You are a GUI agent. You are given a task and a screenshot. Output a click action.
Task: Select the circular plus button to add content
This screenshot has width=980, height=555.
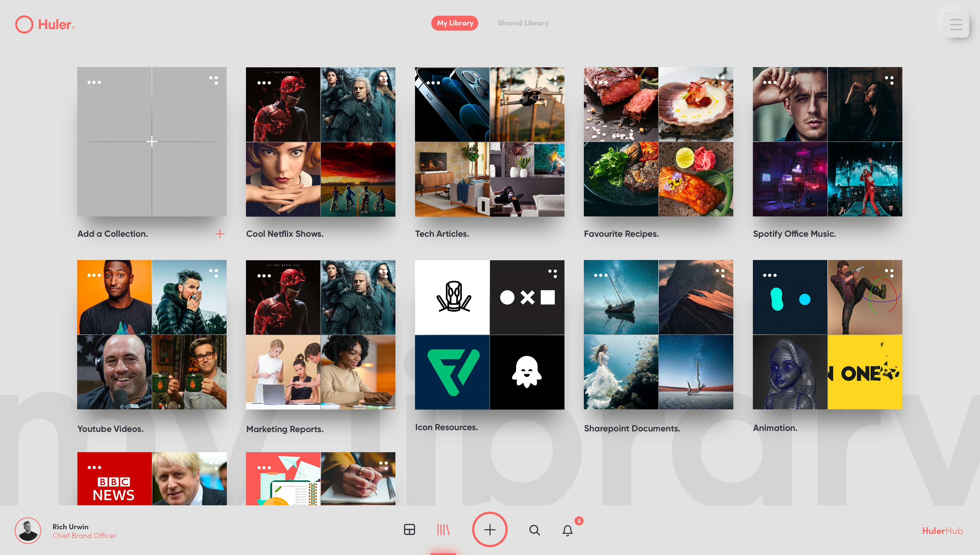pyautogui.click(x=490, y=530)
